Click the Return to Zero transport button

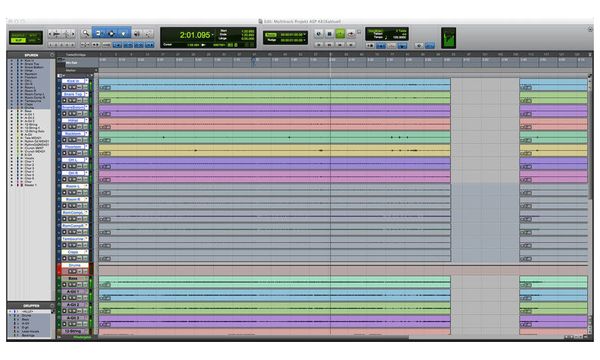pyautogui.click(x=318, y=45)
